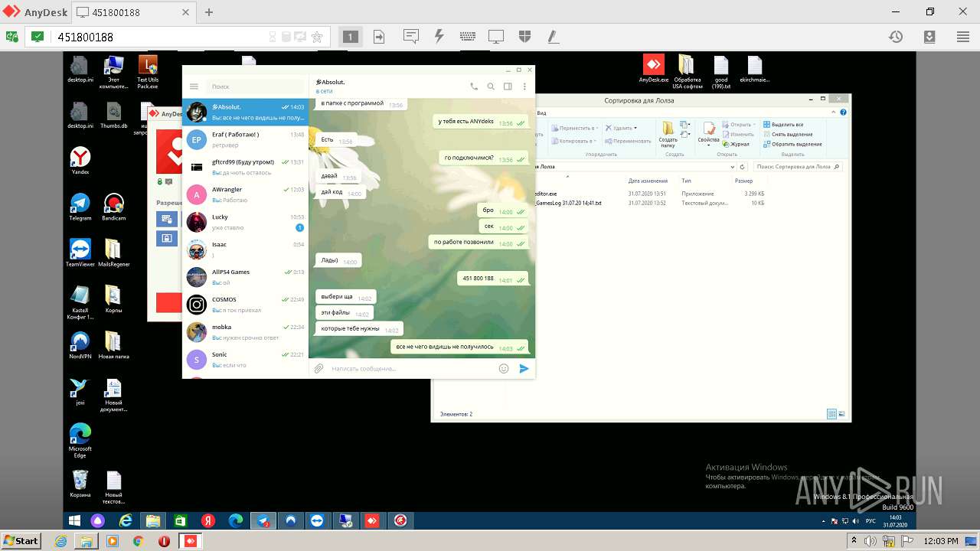Start a call with Absolut phone icon
This screenshot has height=551, width=980.
coord(474,86)
